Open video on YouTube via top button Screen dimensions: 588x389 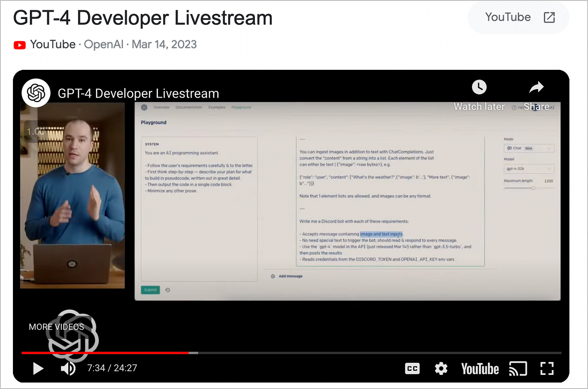pyautogui.click(x=519, y=17)
